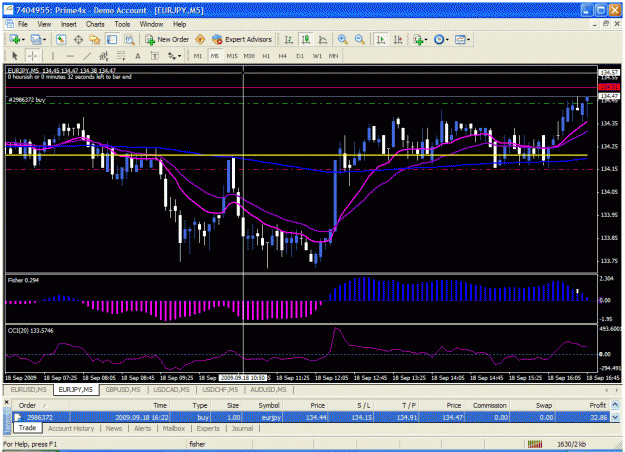This screenshot has width=625, height=452.
Task: Switch to line chart display
Action: 323,39
